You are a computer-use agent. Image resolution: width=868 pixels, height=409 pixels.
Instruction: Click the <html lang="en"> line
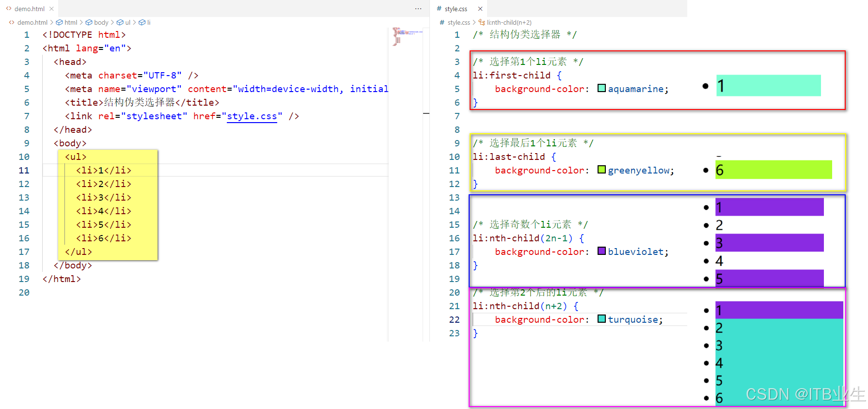(x=87, y=48)
